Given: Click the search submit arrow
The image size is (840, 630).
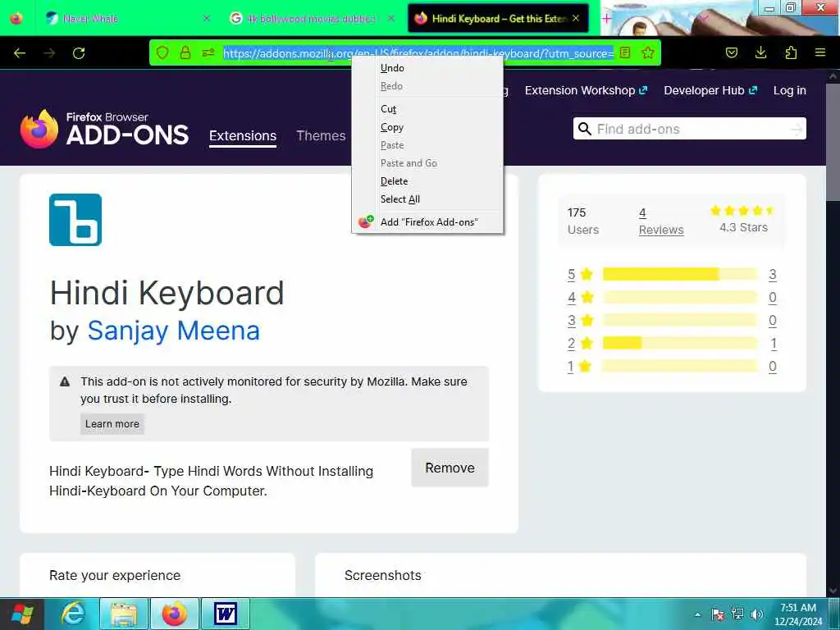Looking at the screenshot, I should pyautogui.click(x=797, y=129).
